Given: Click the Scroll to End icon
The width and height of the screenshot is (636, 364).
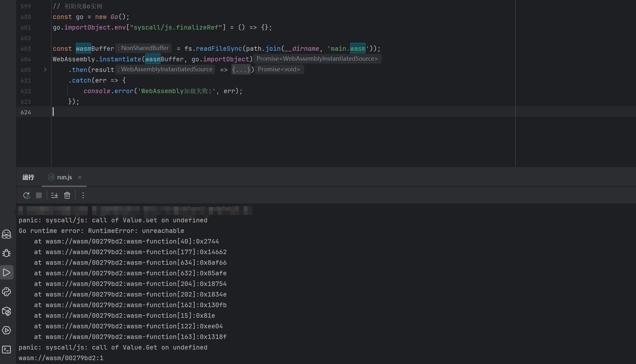Looking at the screenshot, I should [x=55, y=195].
